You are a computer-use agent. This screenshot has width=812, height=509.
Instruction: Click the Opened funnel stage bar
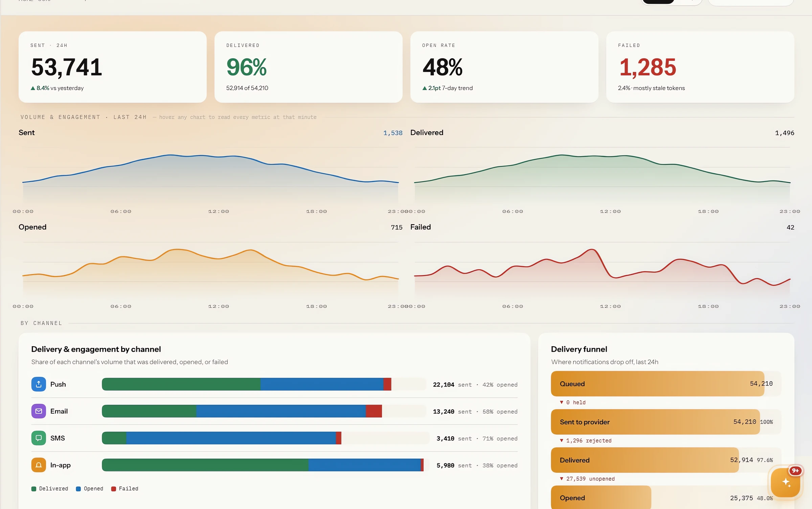pyautogui.click(x=666, y=498)
